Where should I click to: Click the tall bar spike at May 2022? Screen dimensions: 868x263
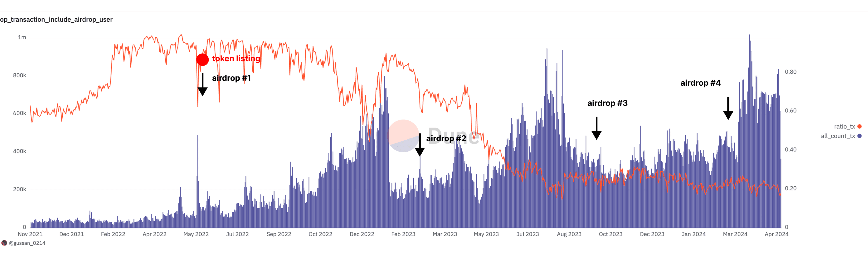pyautogui.click(x=198, y=182)
